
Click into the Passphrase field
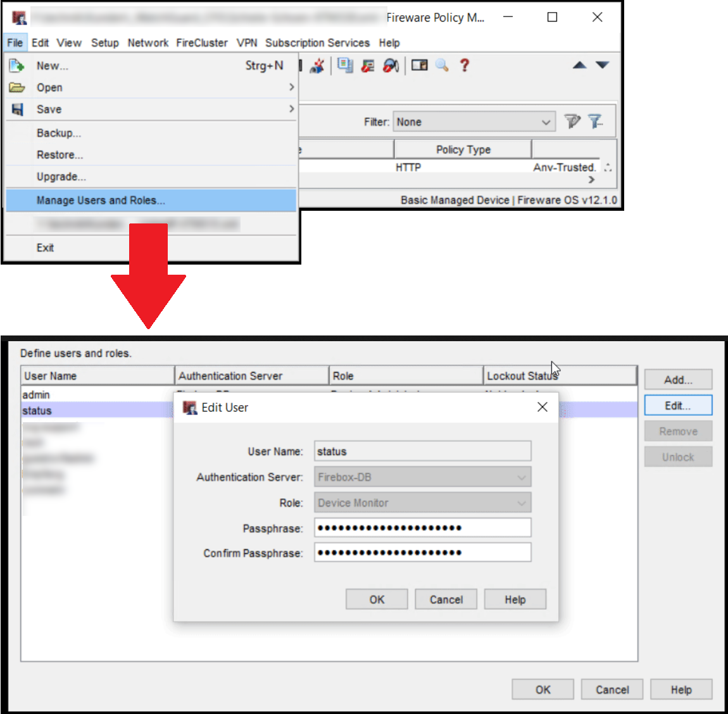pyautogui.click(x=422, y=528)
